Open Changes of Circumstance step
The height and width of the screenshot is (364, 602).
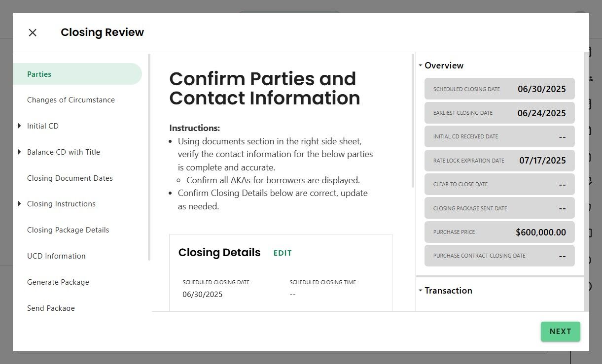point(71,100)
